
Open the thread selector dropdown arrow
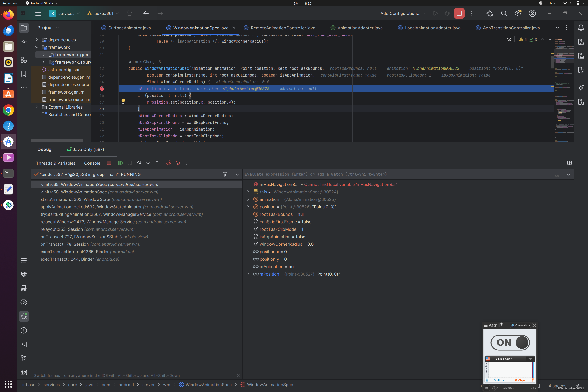click(x=237, y=175)
